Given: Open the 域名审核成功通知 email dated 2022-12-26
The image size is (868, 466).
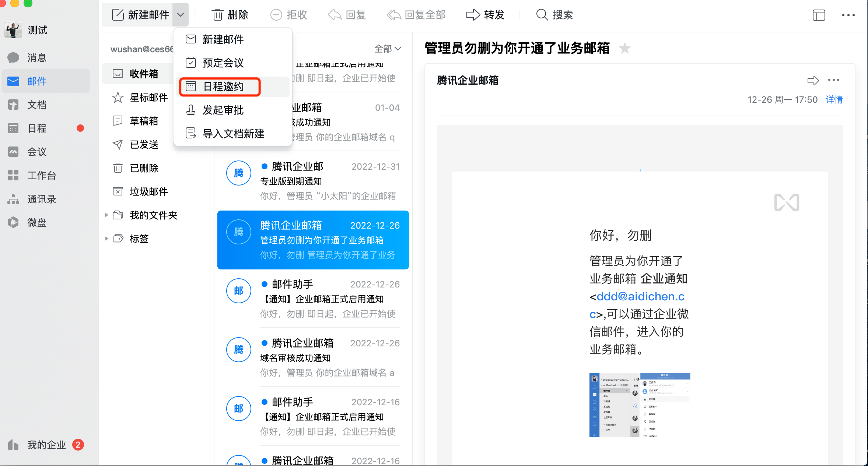Looking at the screenshot, I should [313, 357].
